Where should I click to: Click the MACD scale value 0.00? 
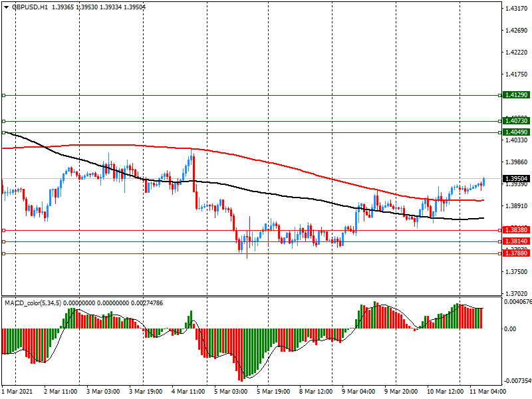[x=509, y=329]
